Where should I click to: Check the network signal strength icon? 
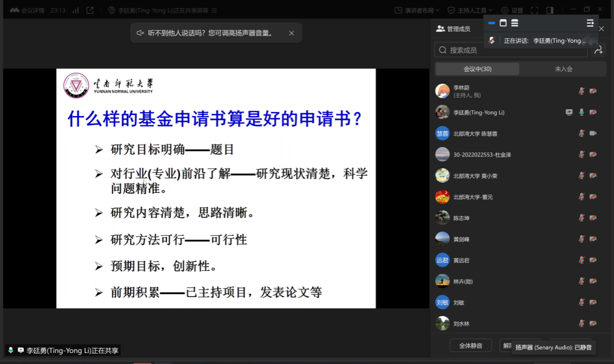click(76, 10)
